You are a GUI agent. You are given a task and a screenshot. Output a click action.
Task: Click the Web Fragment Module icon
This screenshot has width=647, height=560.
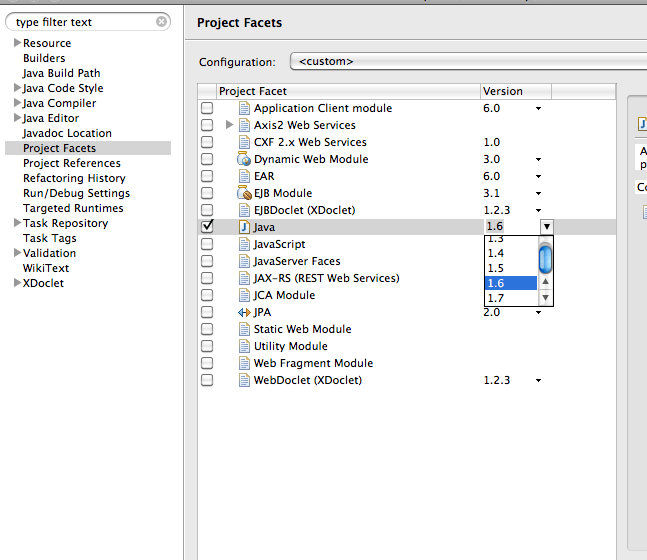point(244,363)
